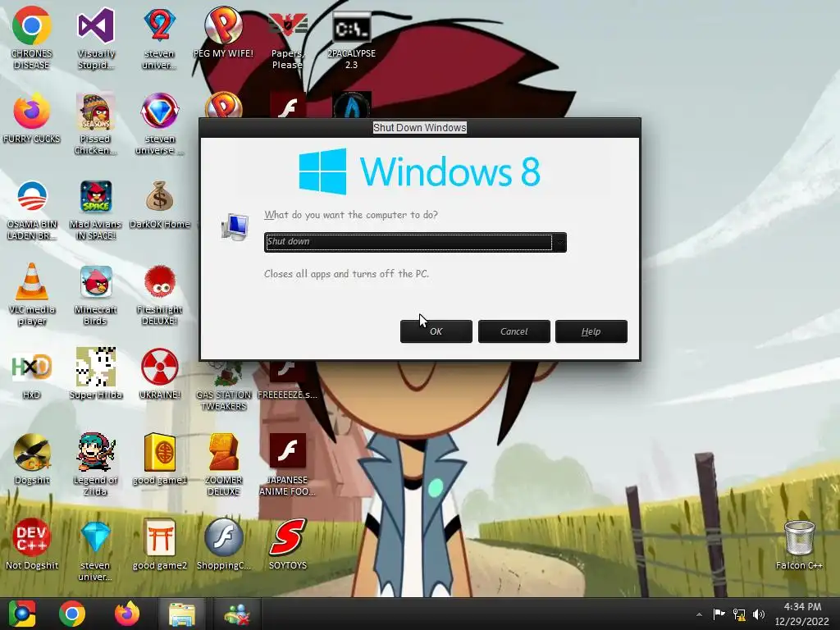
Task: Select FURRY CUCKS Firefox desktop icon
Action: click(32, 118)
